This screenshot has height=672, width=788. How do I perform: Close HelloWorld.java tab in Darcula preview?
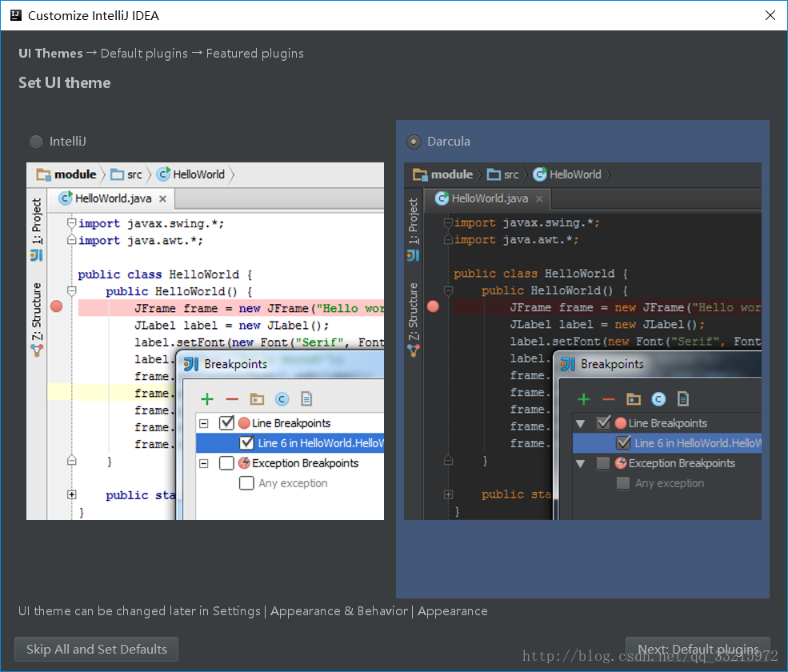[x=539, y=199]
